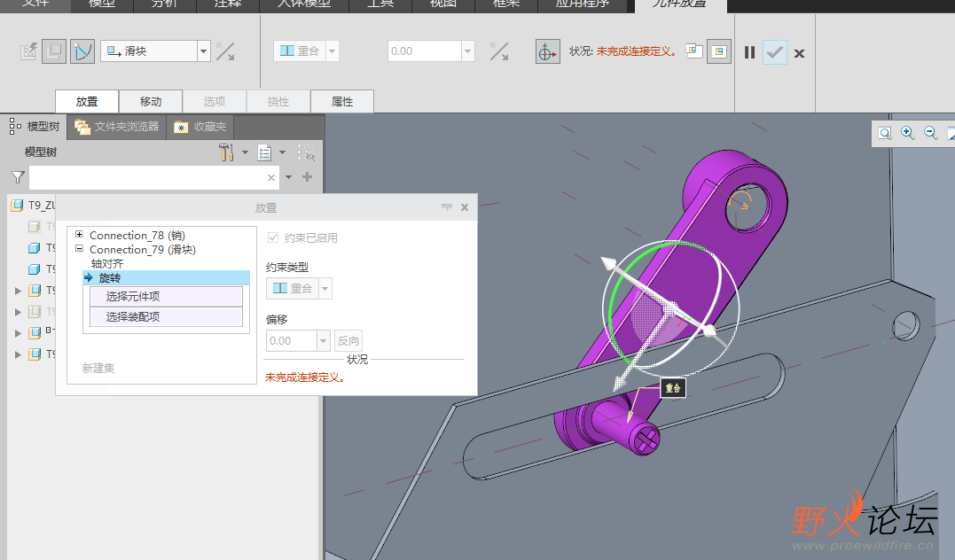
Task: Click the model tree show/hide icon
Action: click(306, 152)
